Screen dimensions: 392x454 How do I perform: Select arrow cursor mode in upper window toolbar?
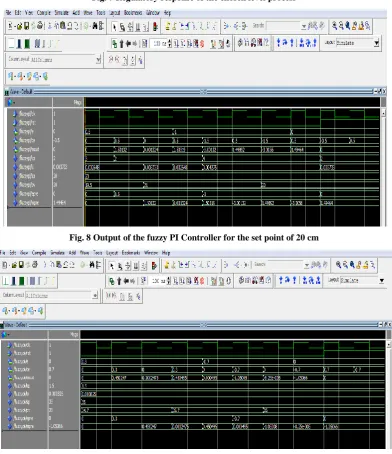[x=114, y=27]
